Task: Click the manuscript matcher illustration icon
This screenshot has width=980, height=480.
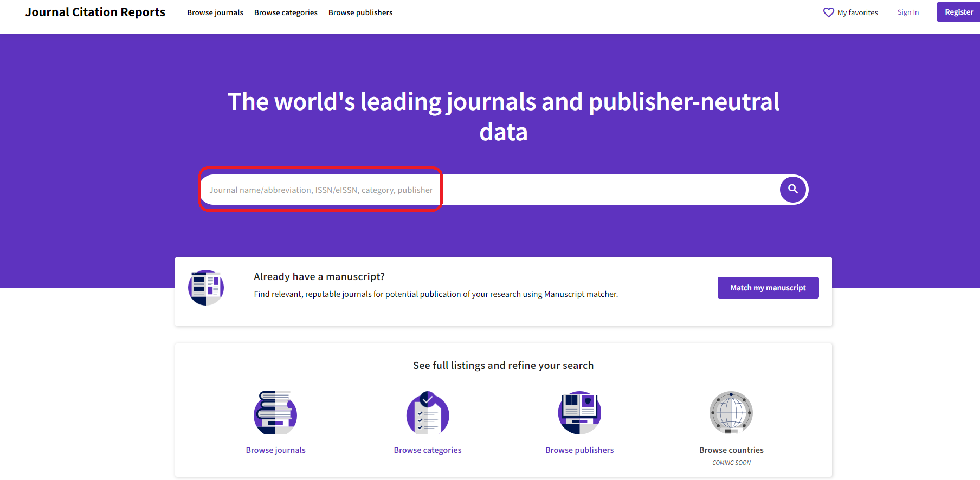Action: pyautogui.click(x=206, y=288)
